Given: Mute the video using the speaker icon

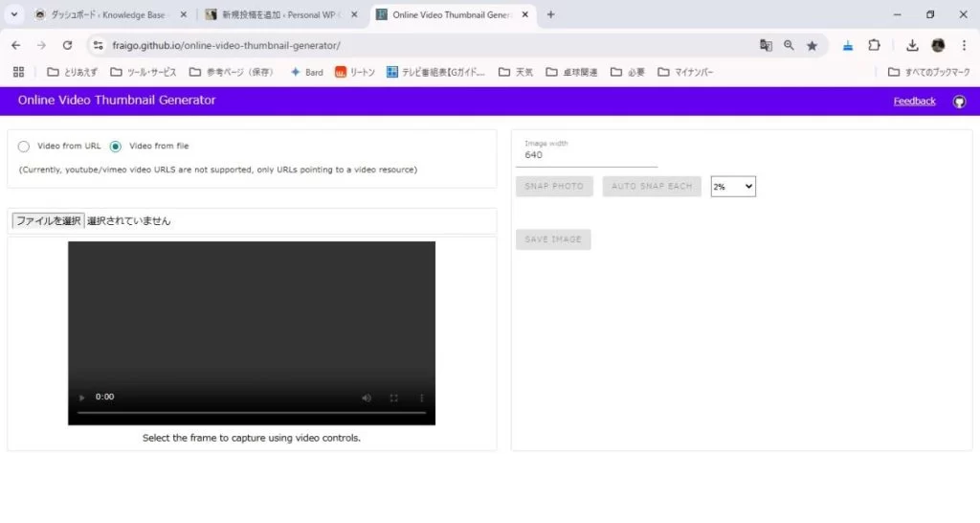Looking at the screenshot, I should tap(367, 398).
